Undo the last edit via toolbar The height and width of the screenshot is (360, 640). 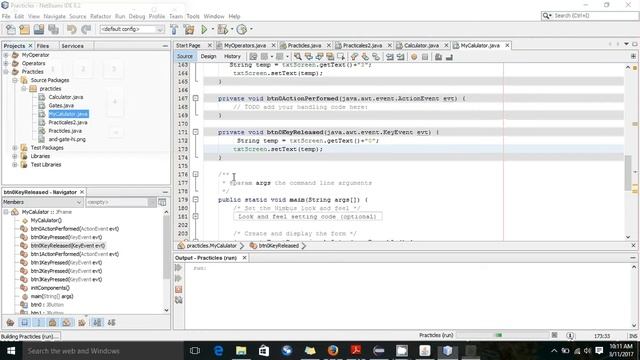coord(72,29)
